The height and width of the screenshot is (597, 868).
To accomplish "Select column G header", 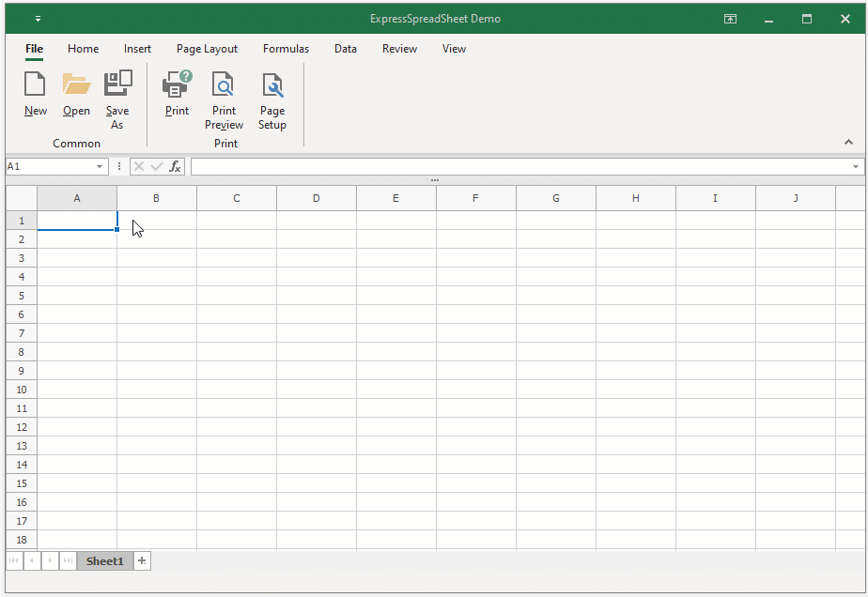I will tap(556, 198).
